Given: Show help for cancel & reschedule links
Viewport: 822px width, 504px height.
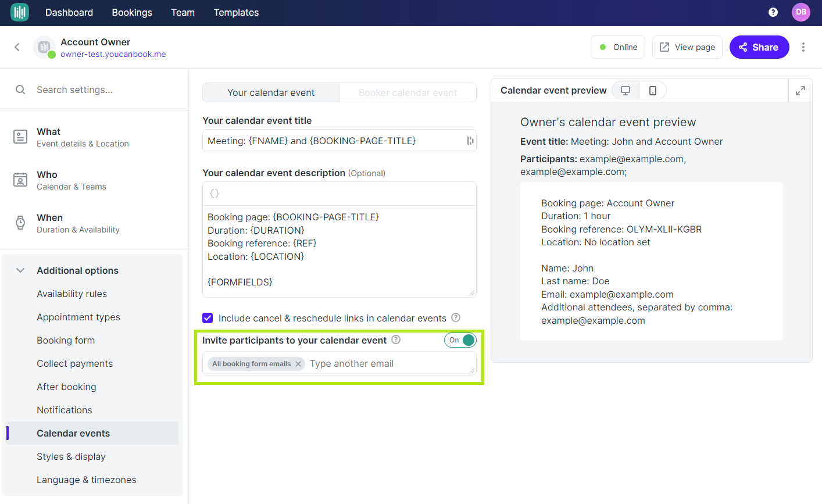Looking at the screenshot, I should [456, 317].
